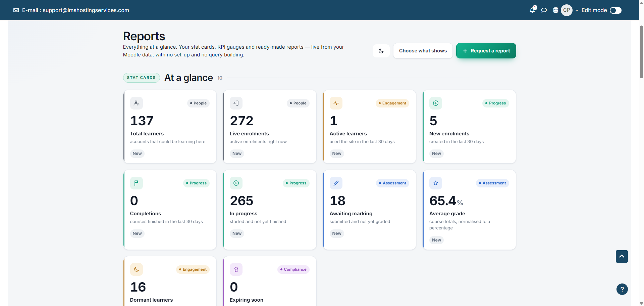Open the notifications bell
The width and height of the screenshot is (644, 306).
(532, 10)
